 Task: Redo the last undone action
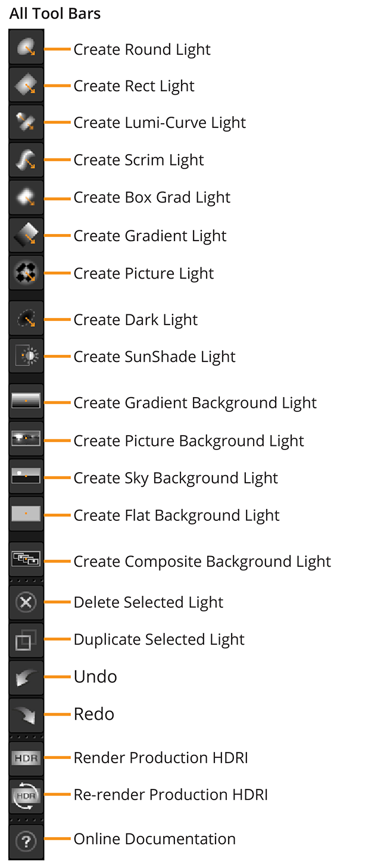[26, 715]
